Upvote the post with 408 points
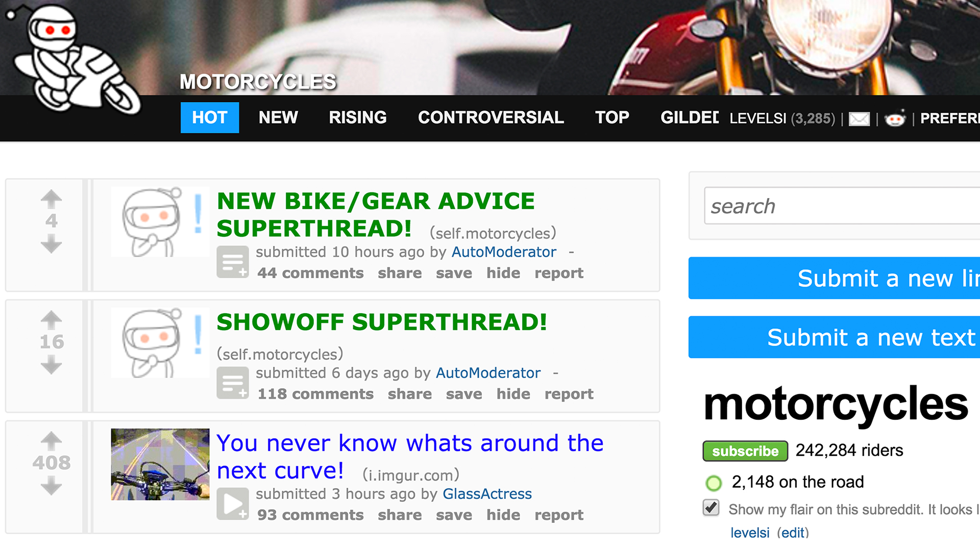 point(51,441)
